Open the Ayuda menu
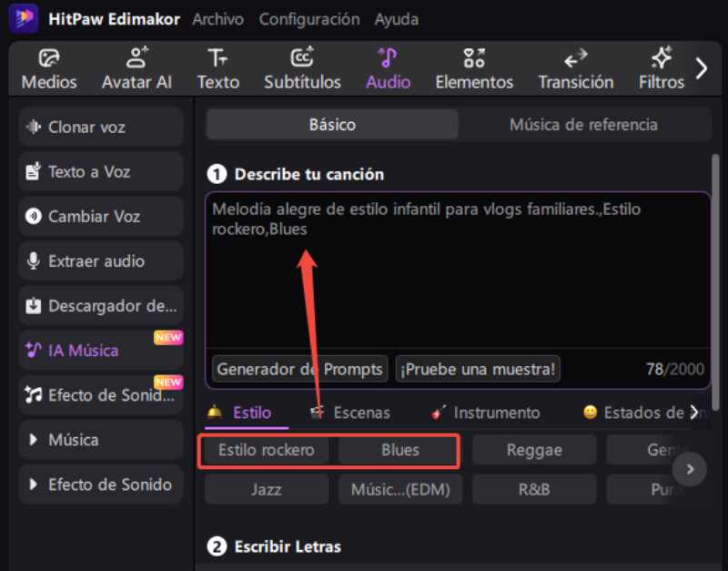This screenshot has width=728, height=571. [397, 19]
